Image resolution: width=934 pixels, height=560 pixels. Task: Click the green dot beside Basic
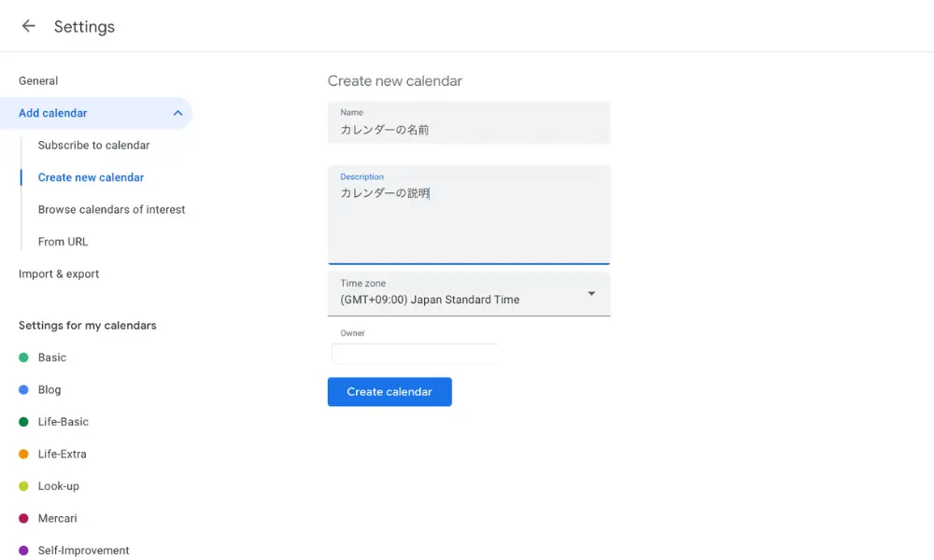24,357
